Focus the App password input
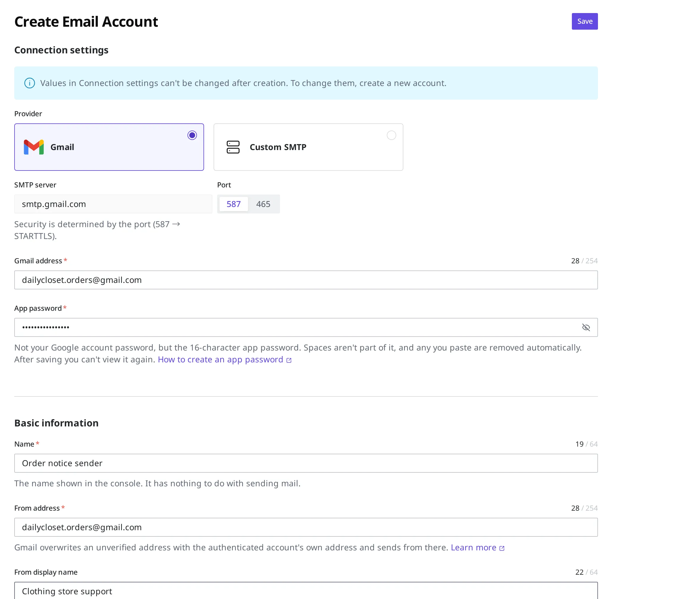 (306, 327)
